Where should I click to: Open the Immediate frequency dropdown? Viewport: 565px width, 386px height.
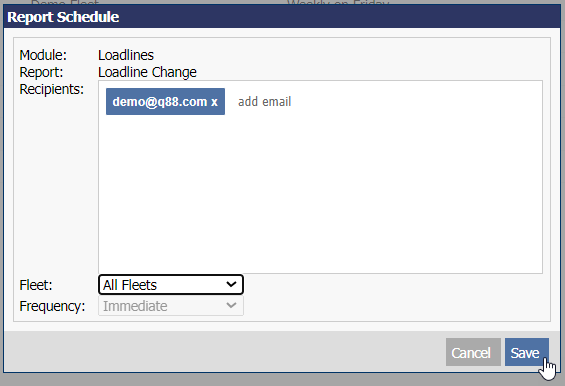pyautogui.click(x=170, y=306)
